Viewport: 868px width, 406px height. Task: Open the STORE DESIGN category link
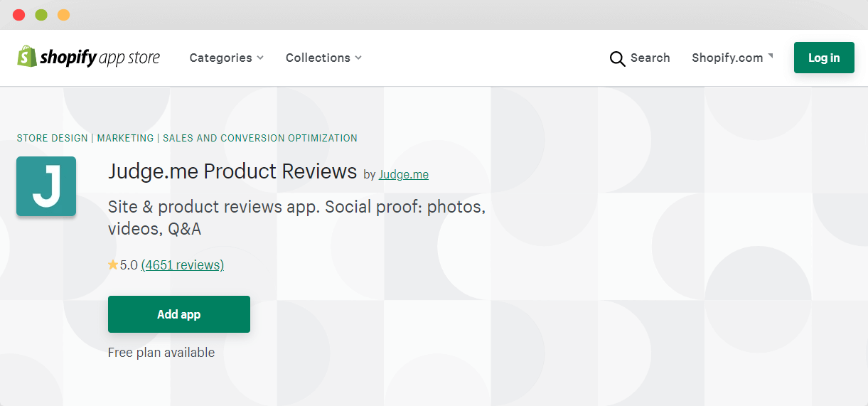pyautogui.click(x=53, y=138)
